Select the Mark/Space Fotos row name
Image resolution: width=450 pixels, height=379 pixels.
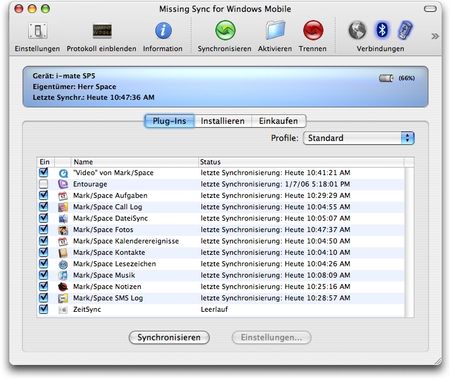[103, 230]
